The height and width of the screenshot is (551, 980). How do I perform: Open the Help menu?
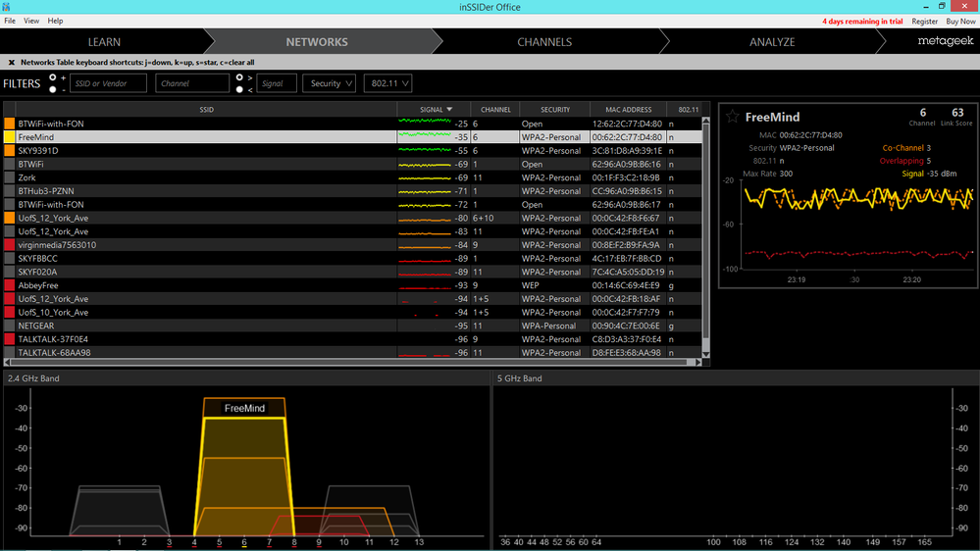point(55,21)
